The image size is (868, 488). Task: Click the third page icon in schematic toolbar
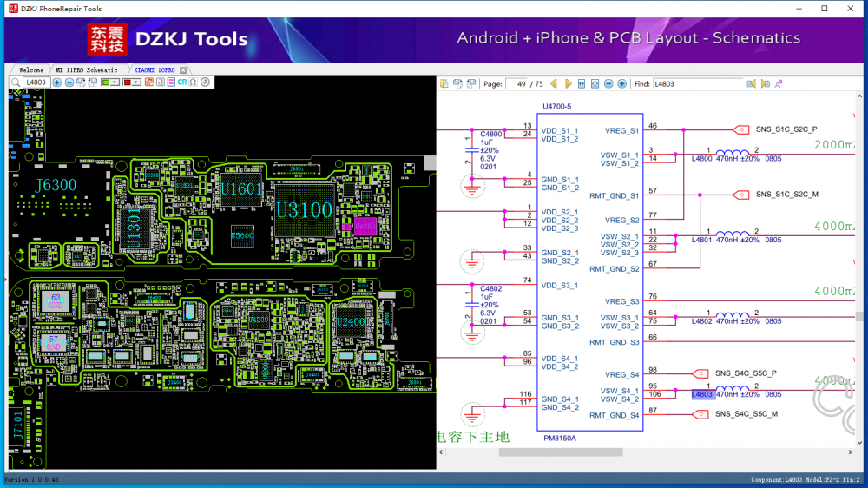[471, 83]
